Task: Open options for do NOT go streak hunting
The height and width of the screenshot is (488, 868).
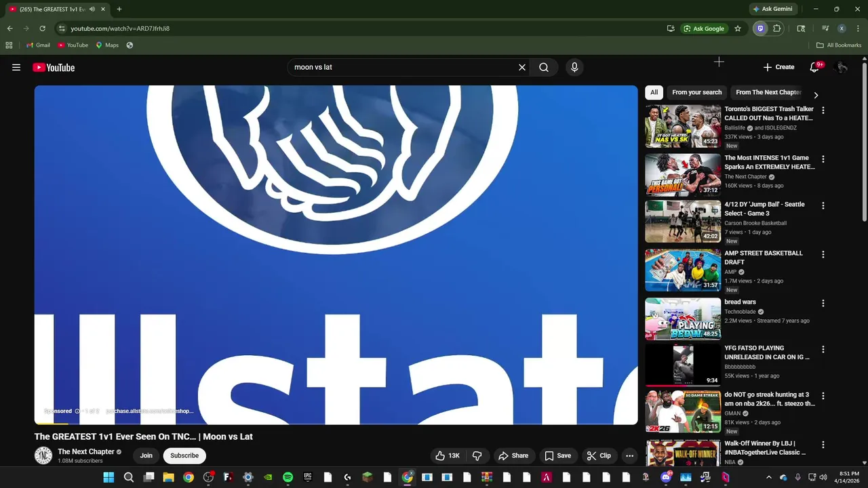Action: [x=823, y=395]
